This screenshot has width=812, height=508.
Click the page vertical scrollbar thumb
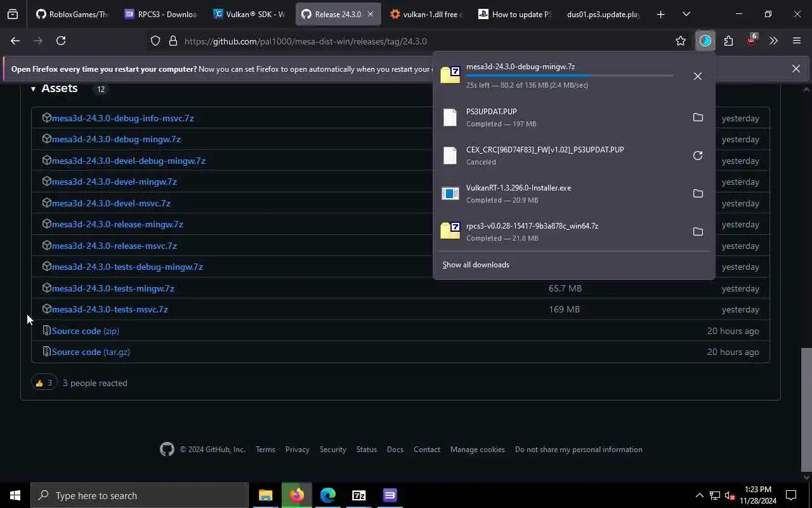[x=806, y=408]
